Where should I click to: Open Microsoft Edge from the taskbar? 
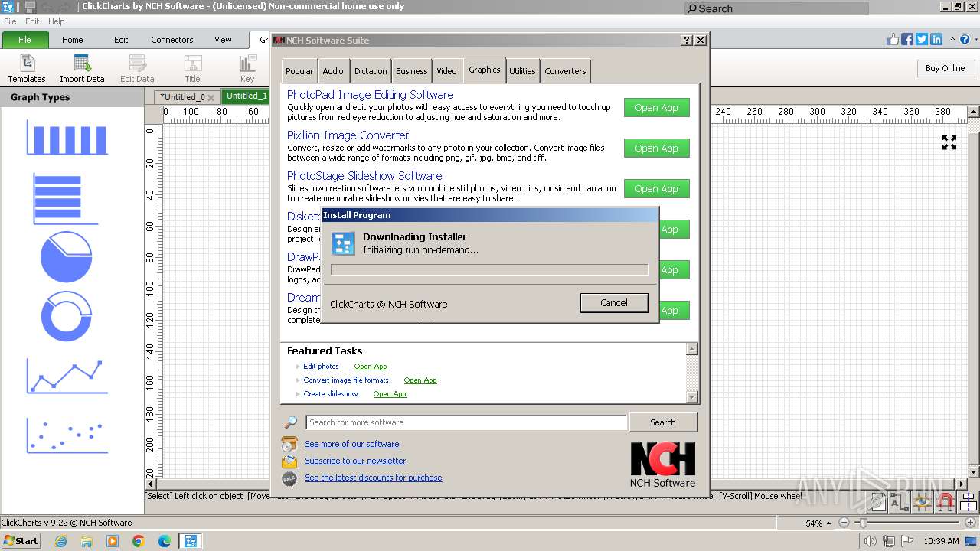click(x=165, y=541)
